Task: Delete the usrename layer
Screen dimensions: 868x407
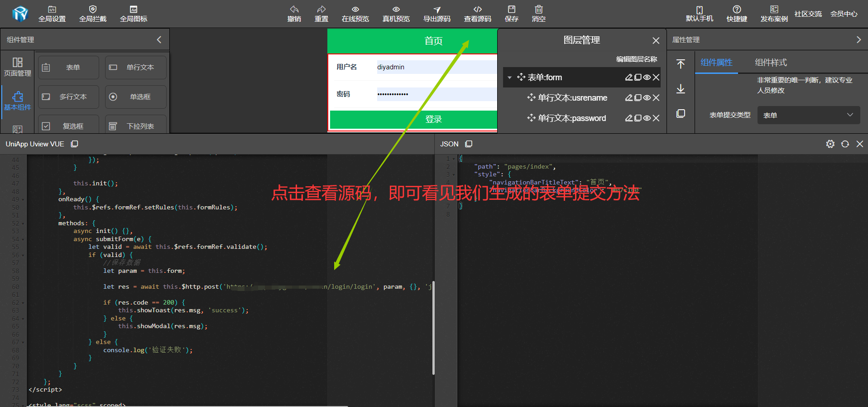Action: [x=656, y=98]
